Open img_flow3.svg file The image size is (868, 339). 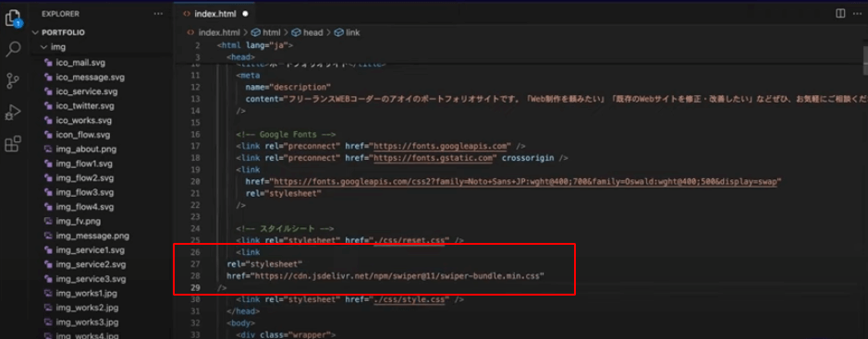85,192
